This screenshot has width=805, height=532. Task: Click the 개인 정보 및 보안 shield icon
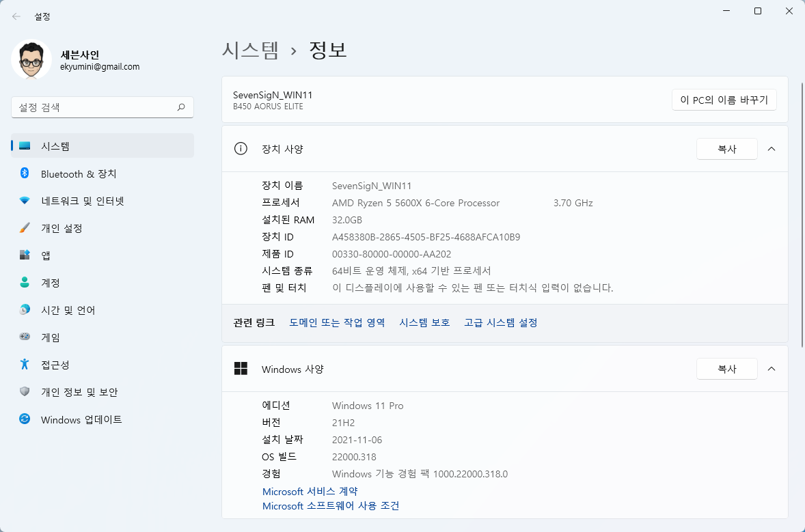point(25,391)
